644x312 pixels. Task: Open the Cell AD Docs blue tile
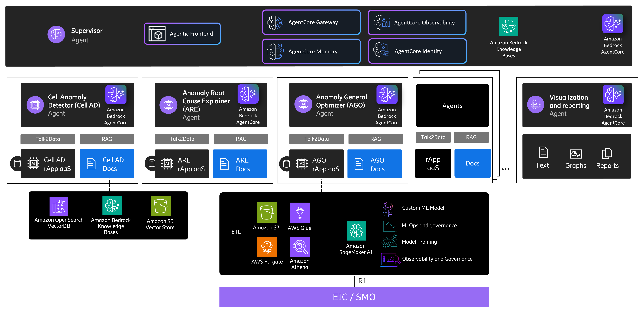pyautogui.click(x=107, y=164)
